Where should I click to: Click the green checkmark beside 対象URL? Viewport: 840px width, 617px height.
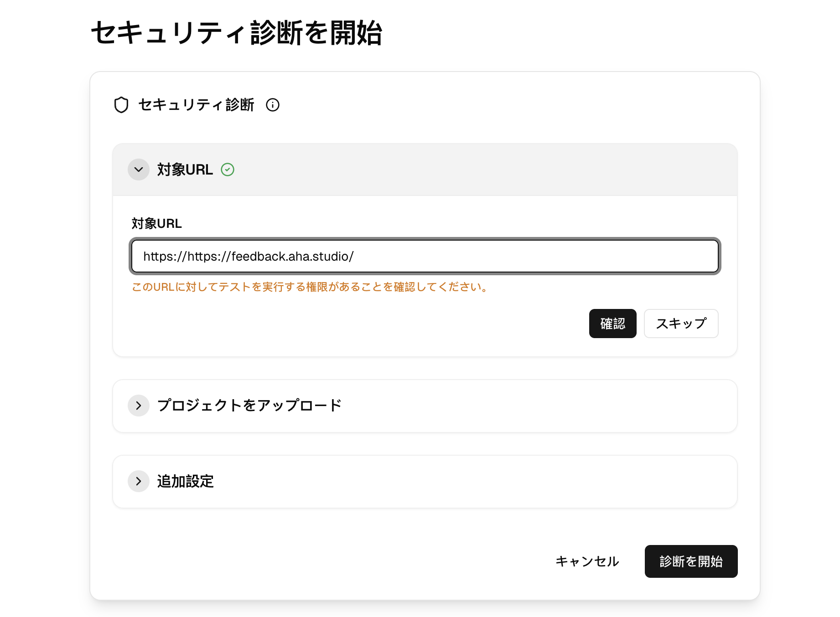[x=228, y=170]
